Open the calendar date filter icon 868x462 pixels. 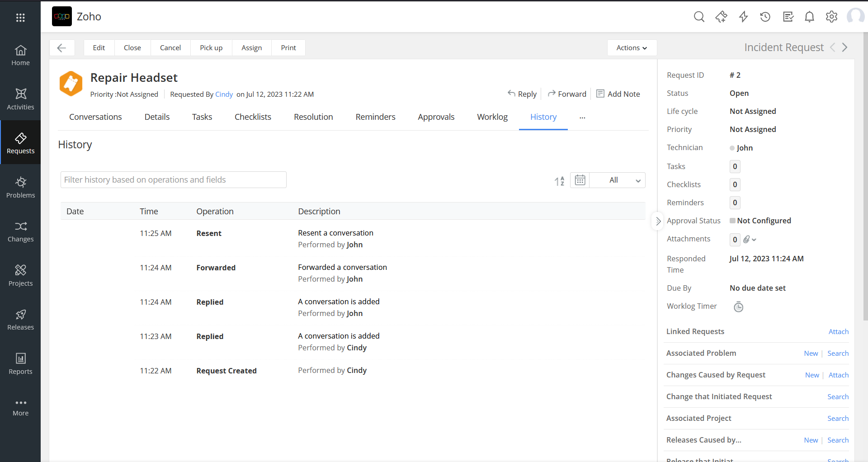click(x=580, y=180)
